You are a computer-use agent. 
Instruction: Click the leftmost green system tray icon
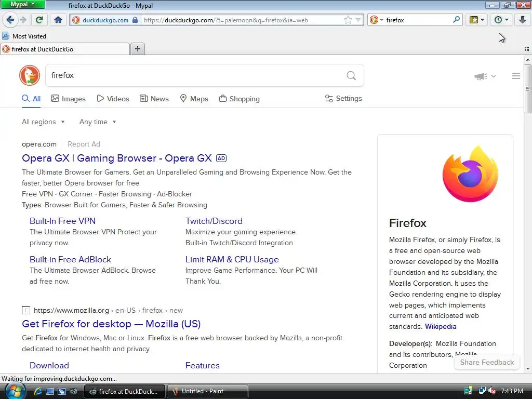(468, 391)
